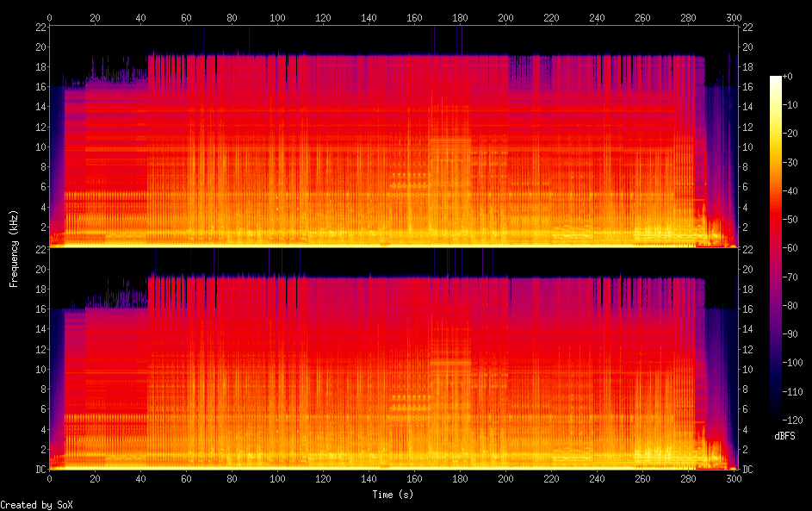Screen dimensions: 812x511
Task: Select the 300 second tick on top time axis
Action: 734,17
